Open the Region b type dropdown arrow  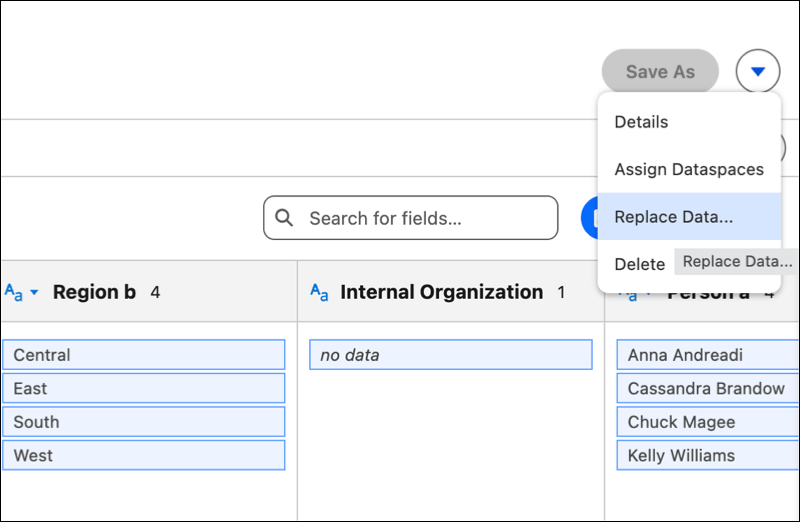pos(34,292)
